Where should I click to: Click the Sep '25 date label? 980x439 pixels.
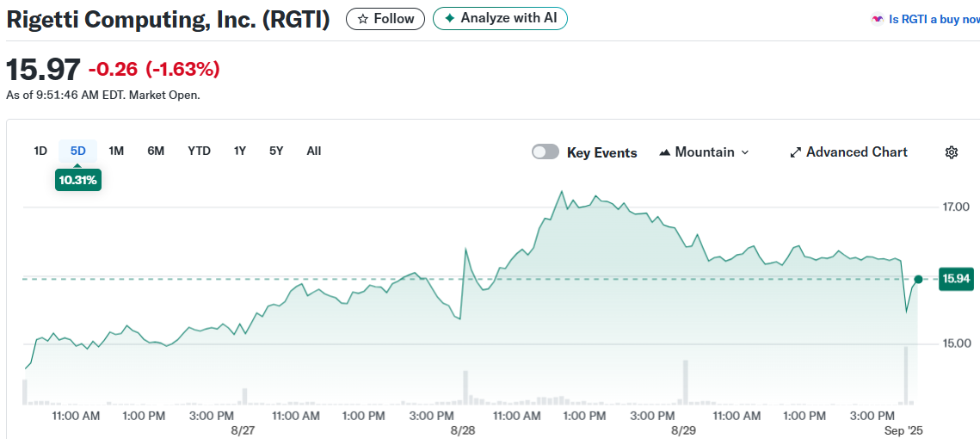(x=903, y=431)
